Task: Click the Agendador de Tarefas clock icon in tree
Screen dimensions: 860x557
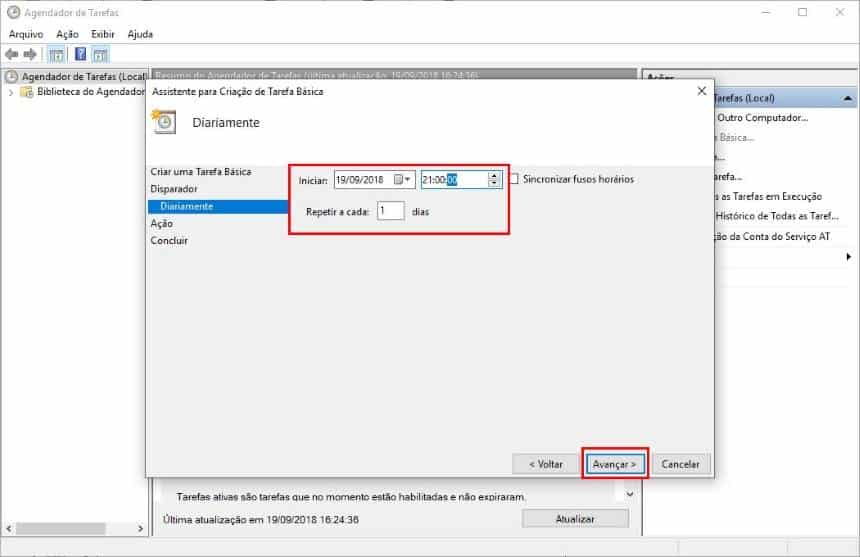Action: [x=12, y=77]
